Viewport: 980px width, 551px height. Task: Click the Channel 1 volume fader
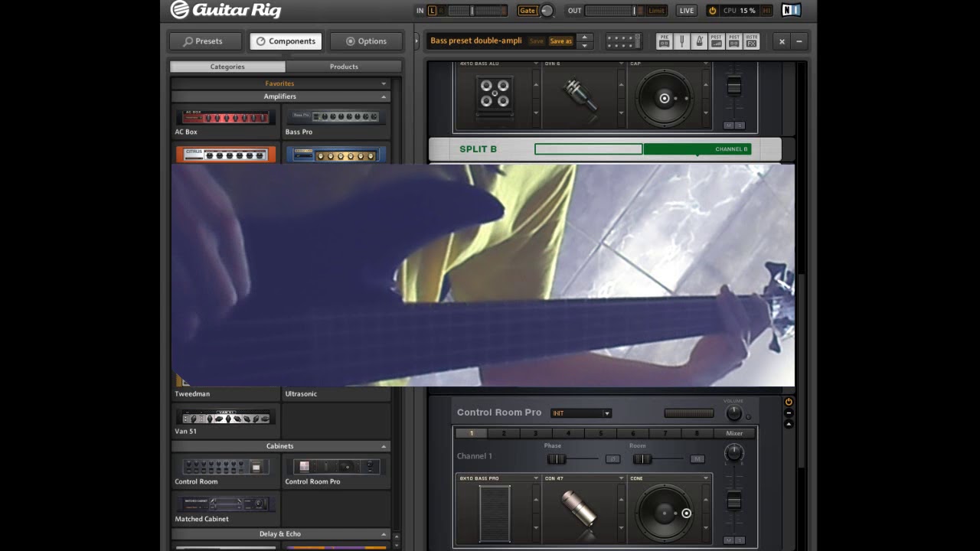[x=734, y=500]
